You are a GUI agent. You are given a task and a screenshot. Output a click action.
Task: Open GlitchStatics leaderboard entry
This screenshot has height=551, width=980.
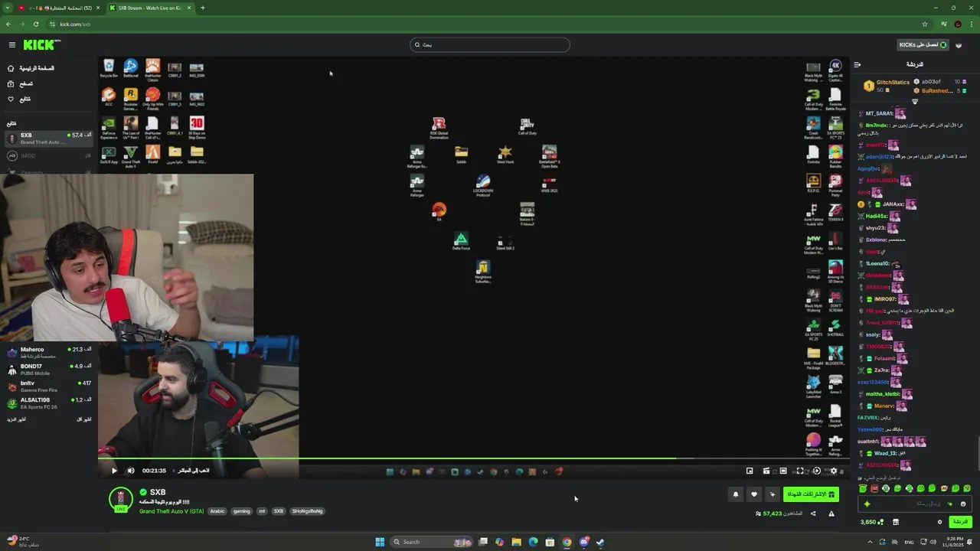pyautogui.click(x=887, y=86)
